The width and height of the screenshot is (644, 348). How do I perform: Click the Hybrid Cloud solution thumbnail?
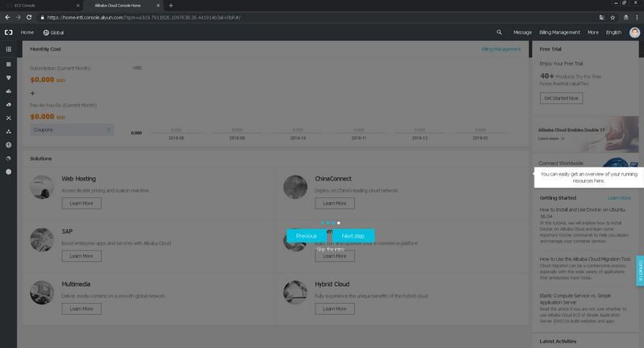pos(295,292)
